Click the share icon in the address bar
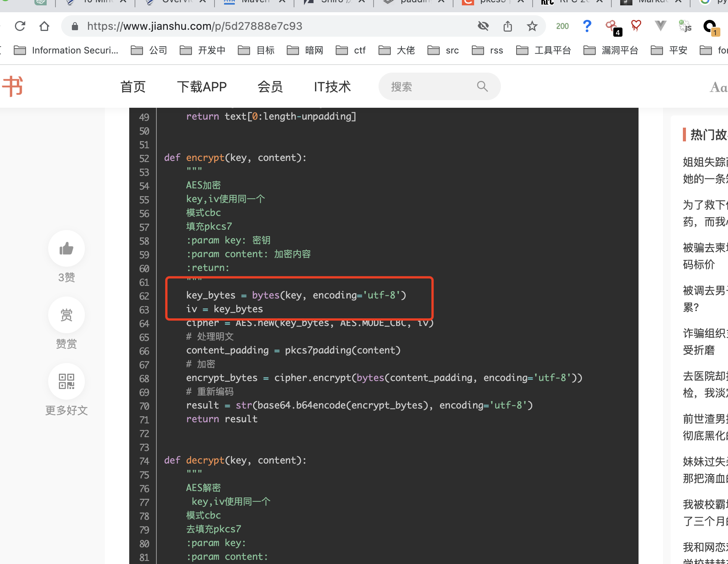 tap(508, 26)
